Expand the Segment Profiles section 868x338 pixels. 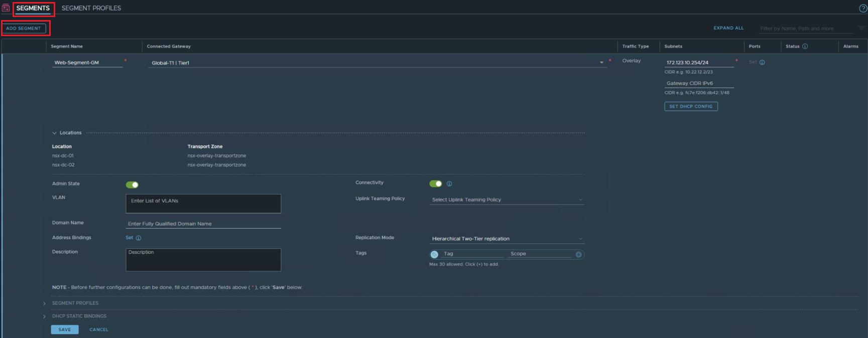tap(45, 303)
